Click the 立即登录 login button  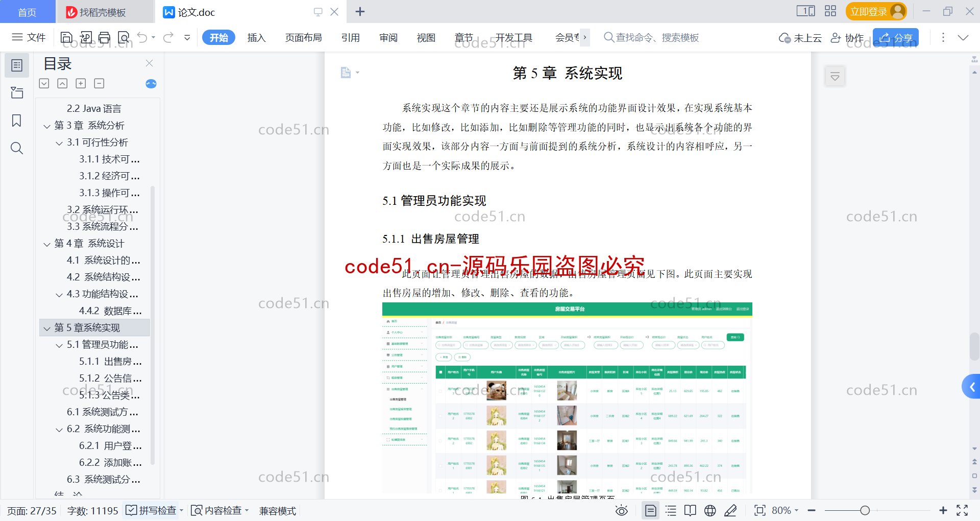[x=876, y=11]
